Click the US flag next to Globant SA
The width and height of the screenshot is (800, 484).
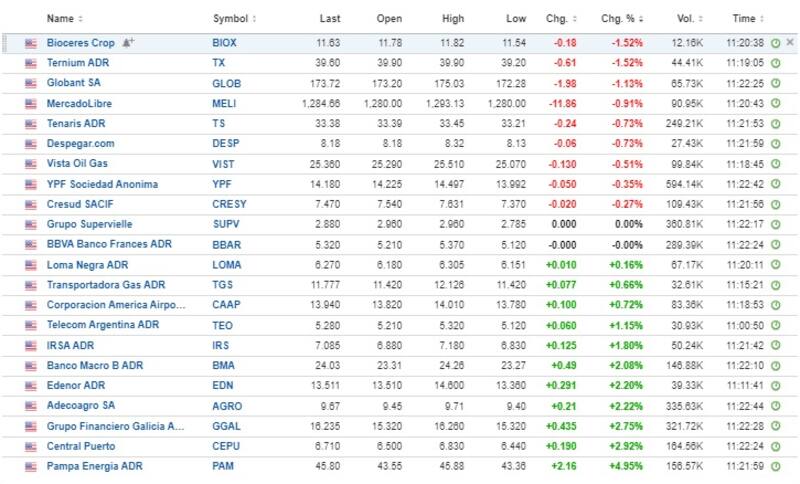31,83
